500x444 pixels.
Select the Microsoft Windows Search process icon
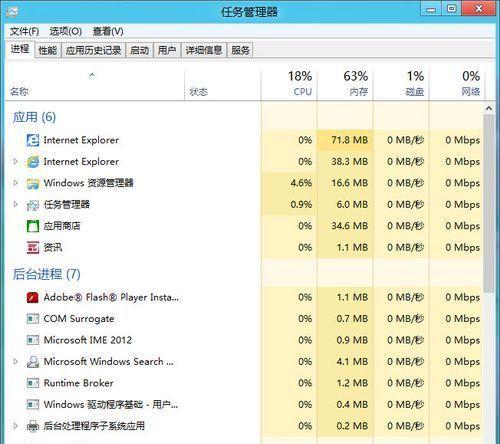point(33,362)
